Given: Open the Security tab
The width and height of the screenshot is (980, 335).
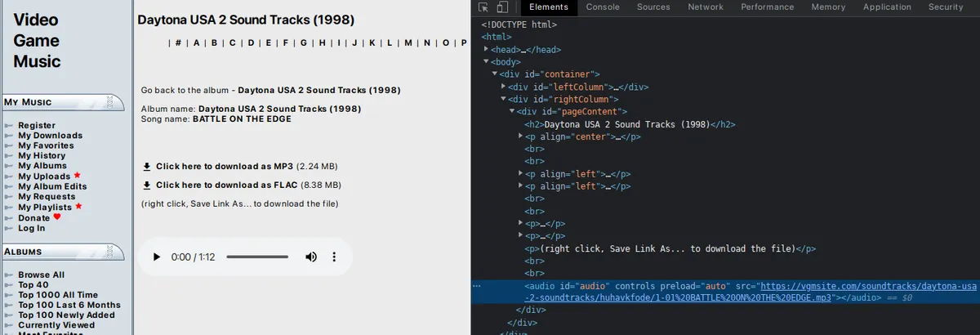Looking at the screenshot, I should 946,7.
